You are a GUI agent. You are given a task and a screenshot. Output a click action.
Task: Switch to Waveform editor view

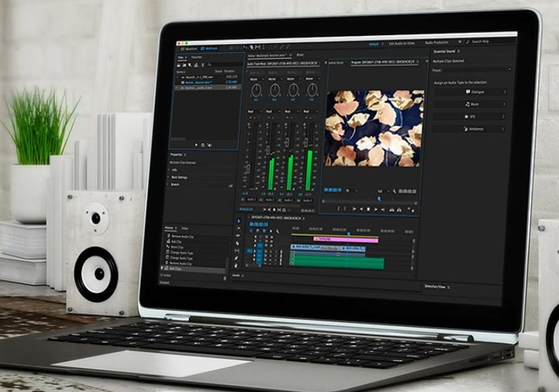point(189,49)
